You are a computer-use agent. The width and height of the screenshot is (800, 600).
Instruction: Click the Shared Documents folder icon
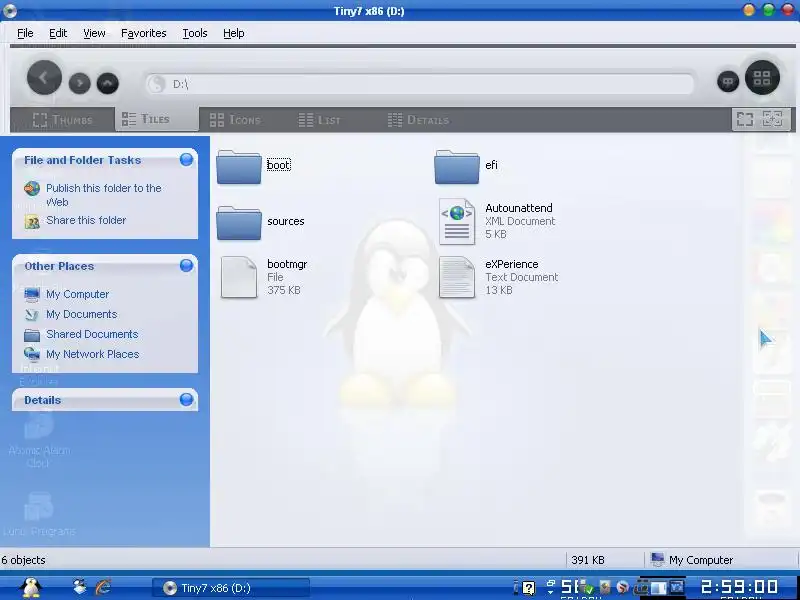tap(32, 335)
